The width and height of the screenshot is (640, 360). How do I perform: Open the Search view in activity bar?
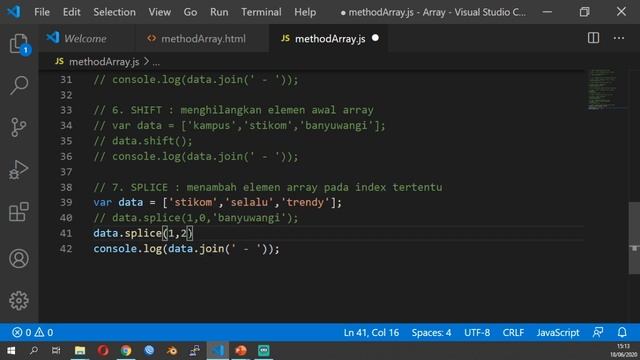(19, 85)
